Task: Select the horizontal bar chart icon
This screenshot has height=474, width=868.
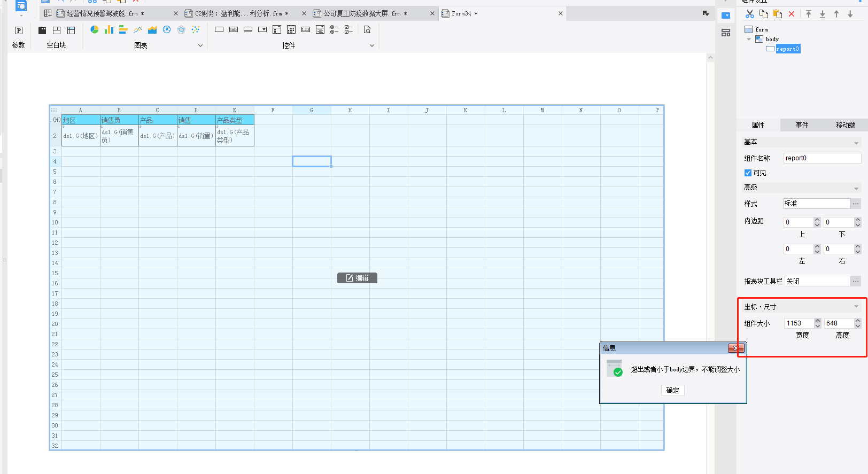Action: pos(123,29)
